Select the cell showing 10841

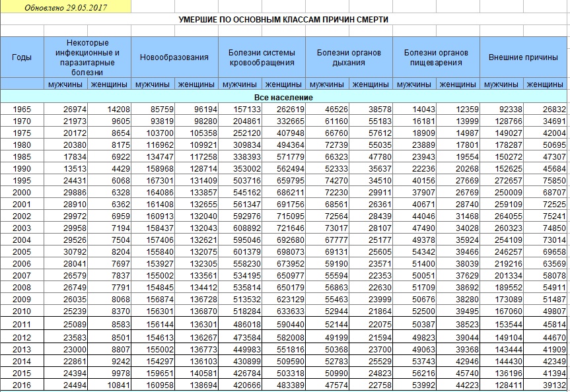point(109,385)
